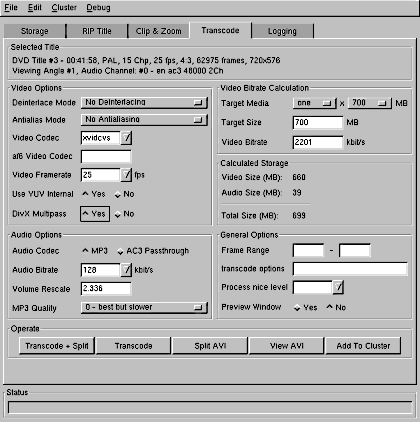This screenshot has width=420, height=422.
Task: Open the Cluster menu
Action: click(64, 8)
